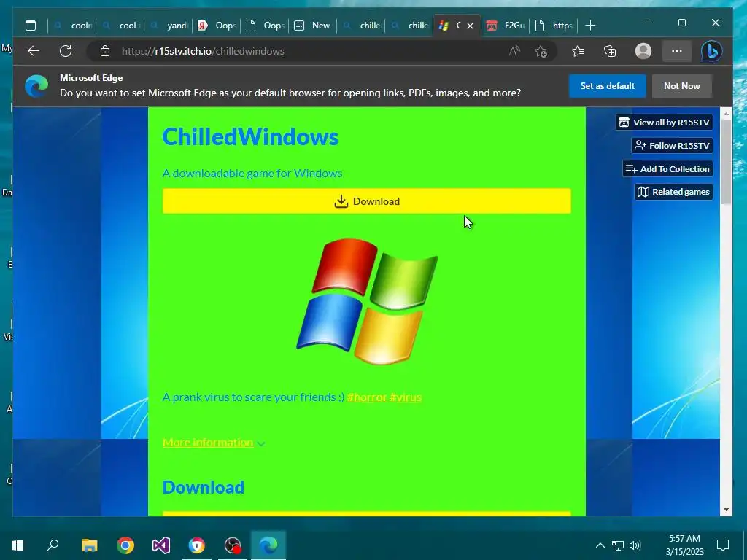Open the Favorites list icon
Viewport: 747px width, 560px height.
coord(578,51)
